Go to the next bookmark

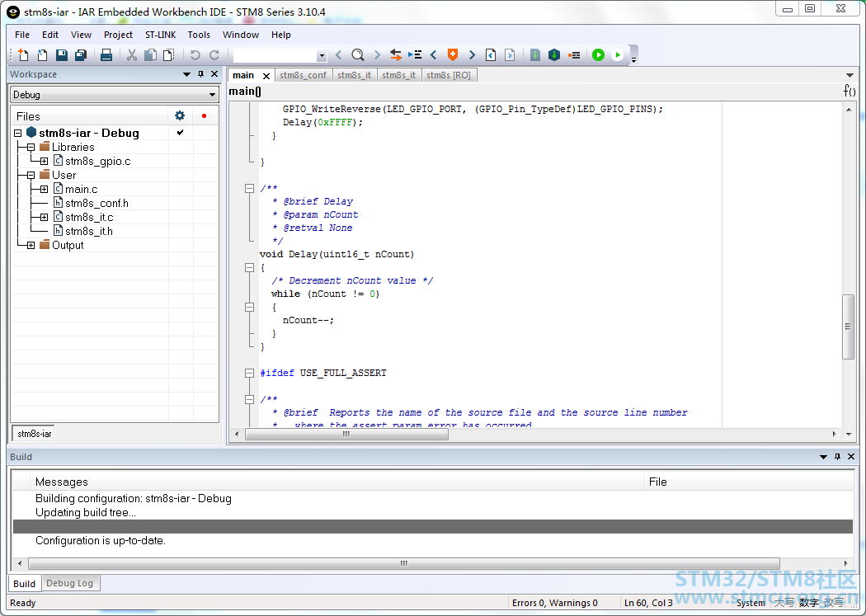pyautogui.click(x=473, y=54)
